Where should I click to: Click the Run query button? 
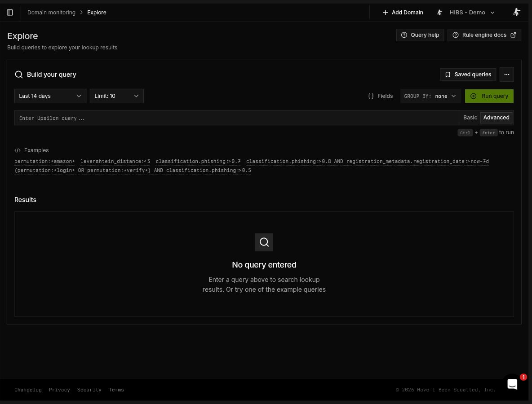tap(489, 96)
